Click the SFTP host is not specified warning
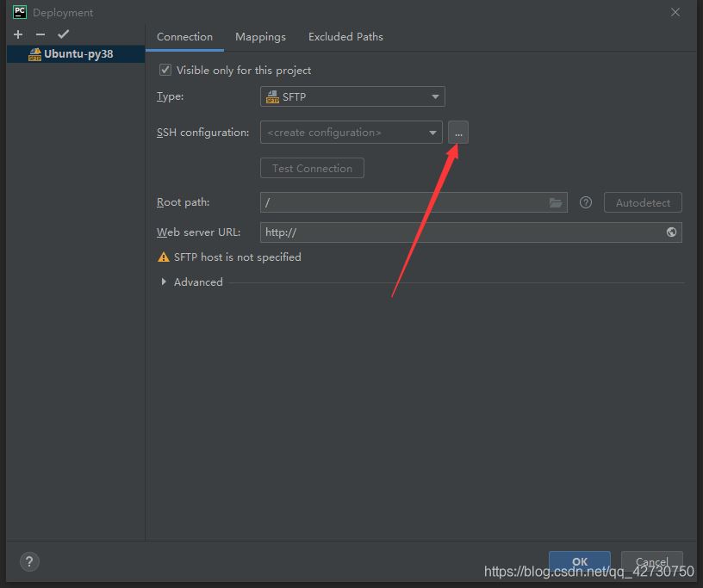 (229, 257)
